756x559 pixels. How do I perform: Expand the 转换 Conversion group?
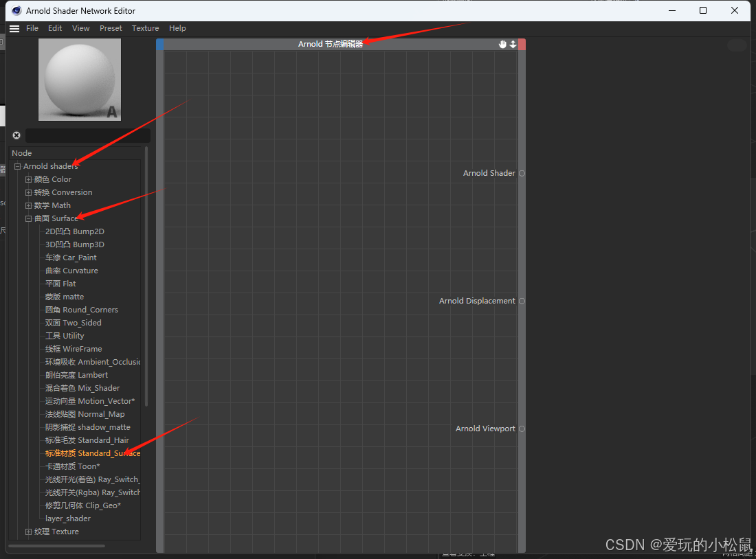click(x=28, y=192)
